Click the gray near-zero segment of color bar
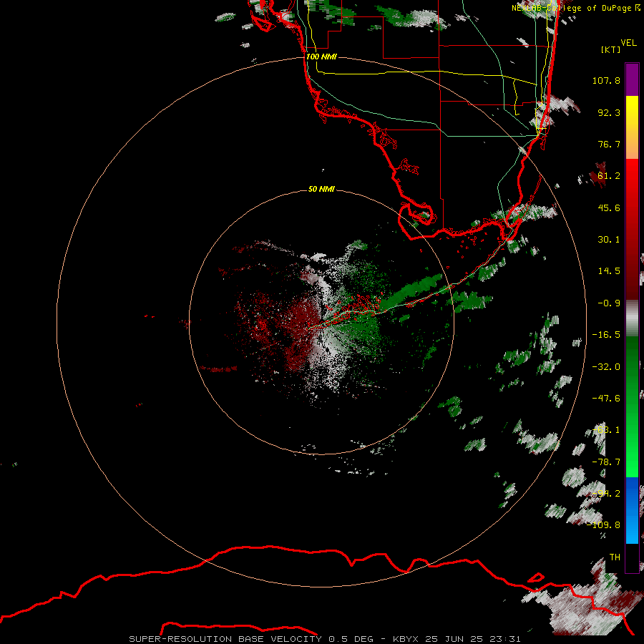Screen dimensions: 644x644 point(632,318)
